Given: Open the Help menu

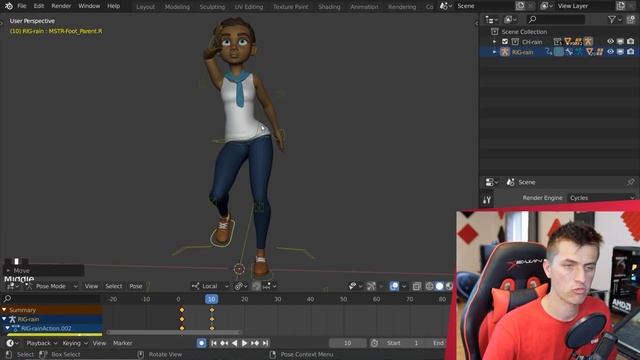Looking at the screenshot, I should [x=113, y=6].
